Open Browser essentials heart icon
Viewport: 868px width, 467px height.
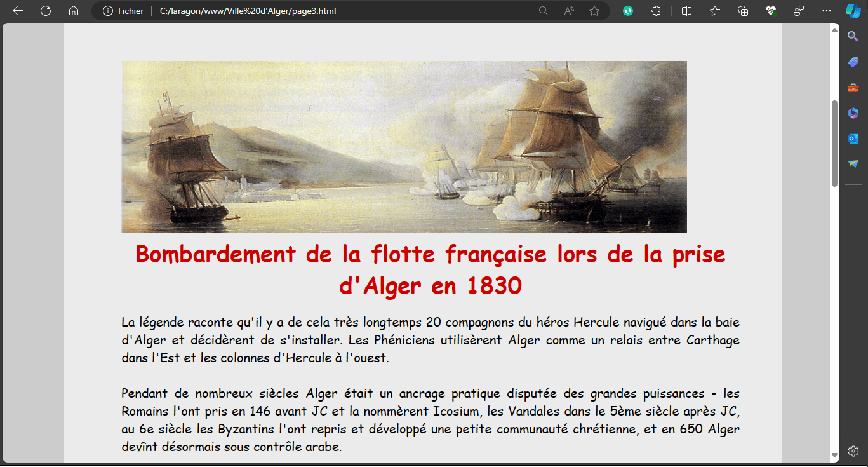click(771, 11)
